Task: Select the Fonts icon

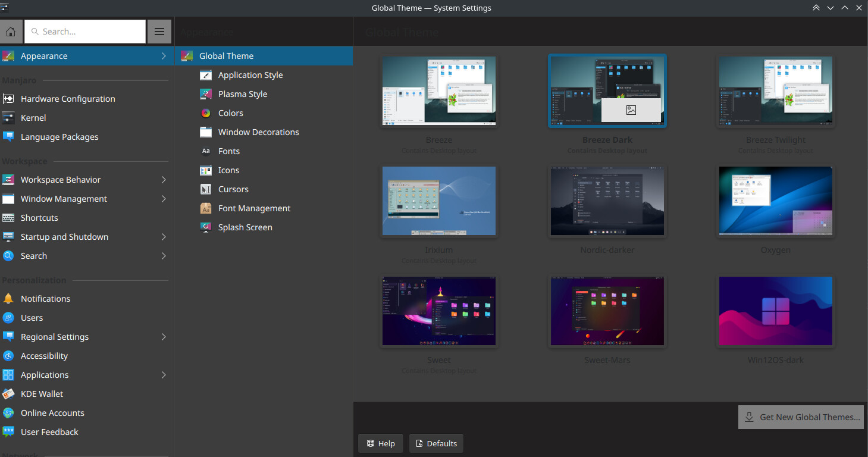Action: point(206,151)
